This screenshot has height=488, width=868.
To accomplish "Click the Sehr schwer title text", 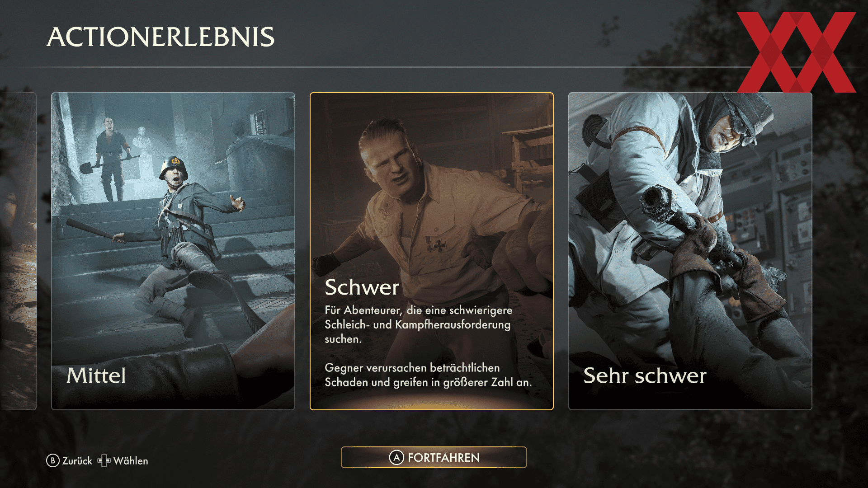I will tap(645, 375).
